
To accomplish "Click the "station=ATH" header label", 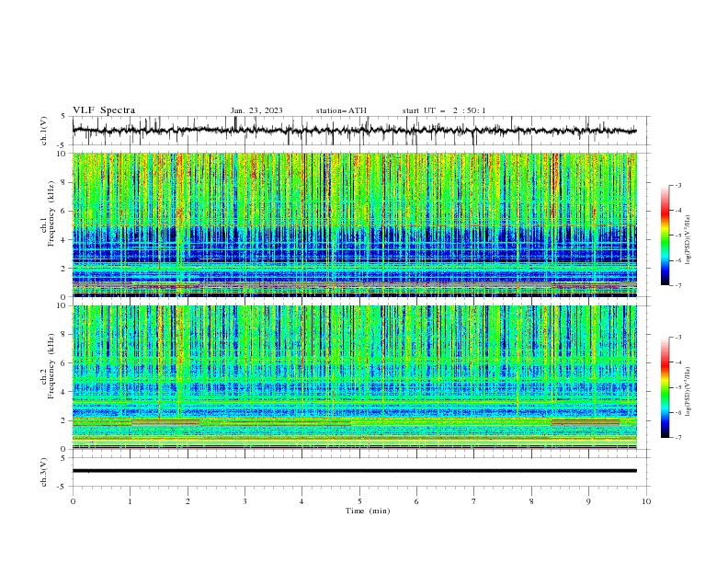I will tap(341, 110).
